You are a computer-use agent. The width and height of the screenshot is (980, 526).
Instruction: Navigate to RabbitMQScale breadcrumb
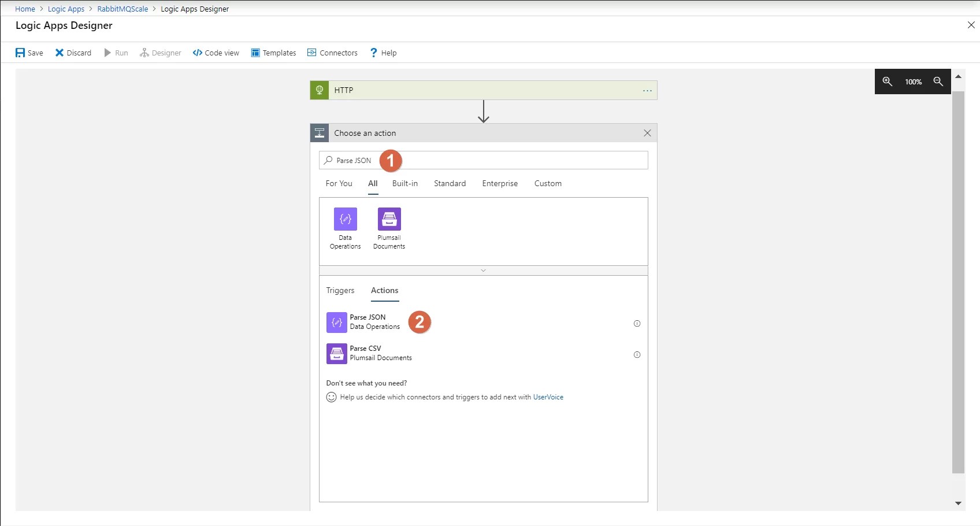click(x=122, y=9)
